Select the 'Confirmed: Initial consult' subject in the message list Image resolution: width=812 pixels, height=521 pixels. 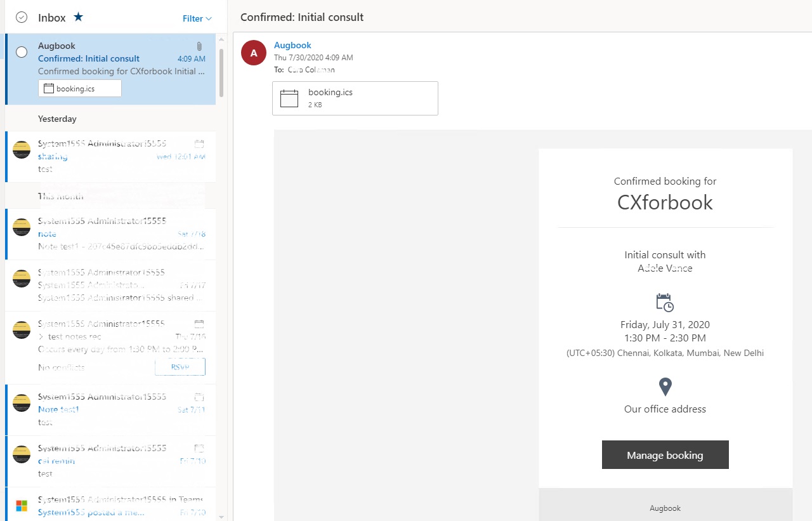point(89,58)
